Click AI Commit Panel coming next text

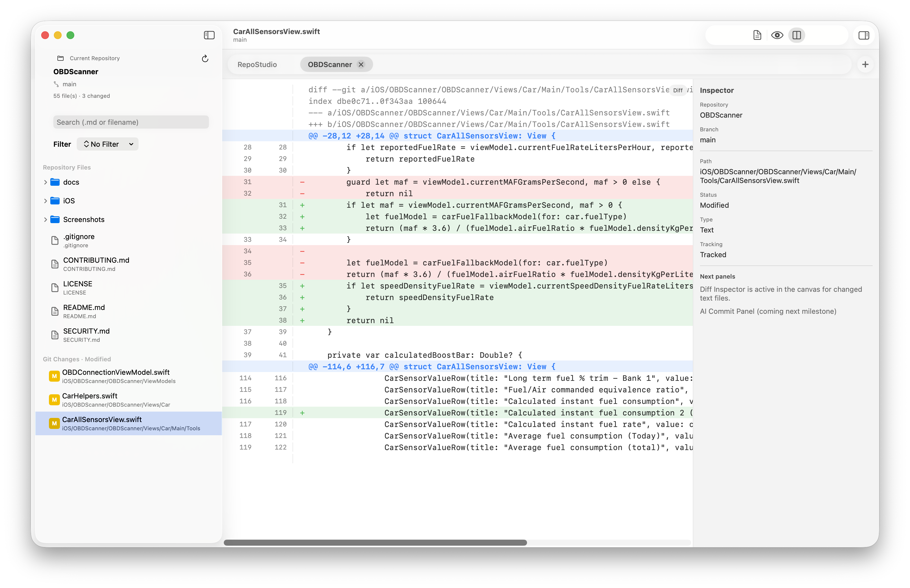click(x=768, y=311)
